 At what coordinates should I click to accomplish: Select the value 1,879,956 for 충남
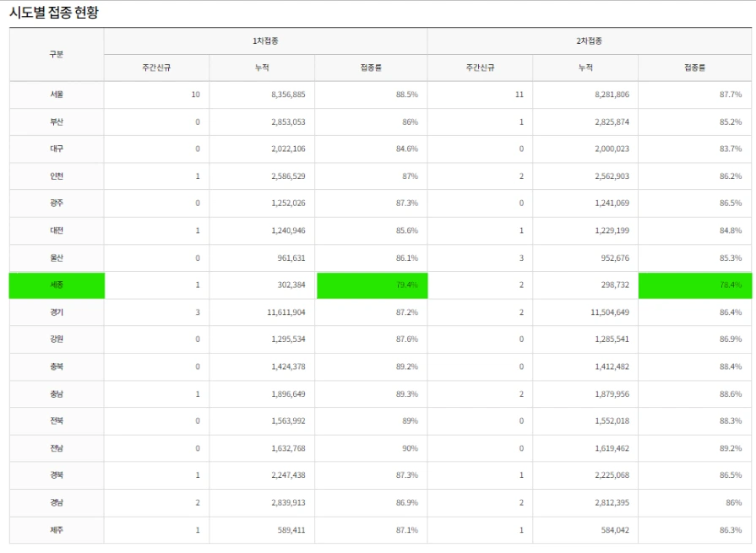[612, 394]
